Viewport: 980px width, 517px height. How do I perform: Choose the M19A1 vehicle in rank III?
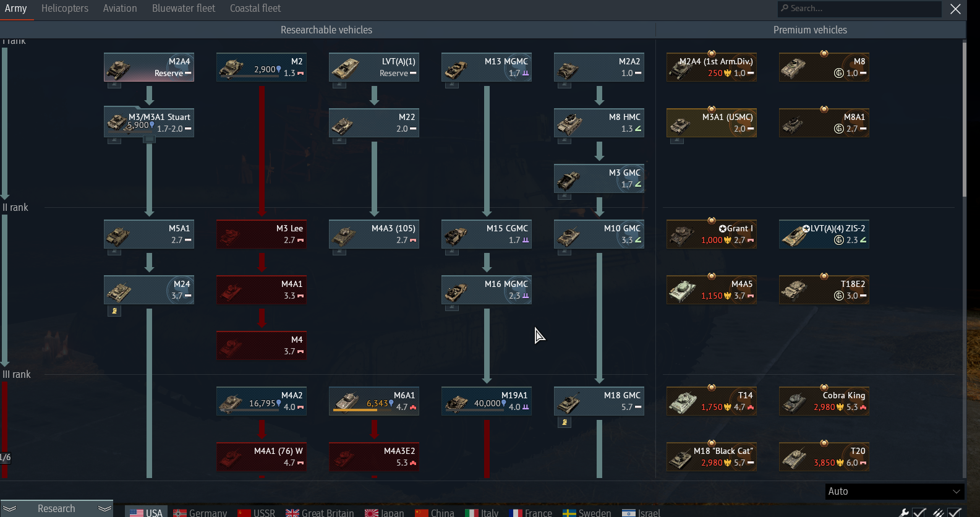487,401
